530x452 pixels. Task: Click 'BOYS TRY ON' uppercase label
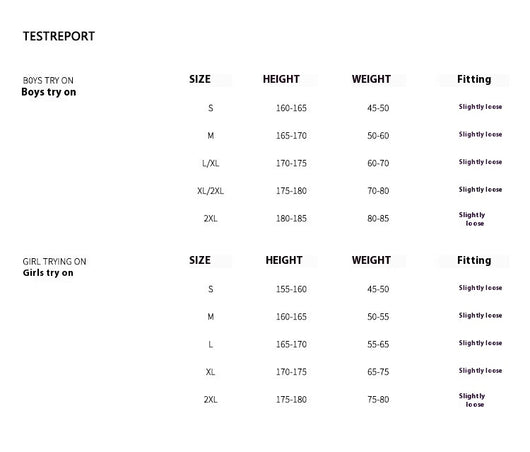point(48,80)
